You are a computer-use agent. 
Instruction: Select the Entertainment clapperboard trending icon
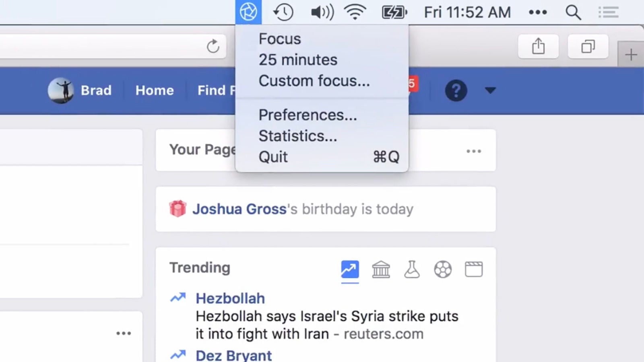pos(474,269)
